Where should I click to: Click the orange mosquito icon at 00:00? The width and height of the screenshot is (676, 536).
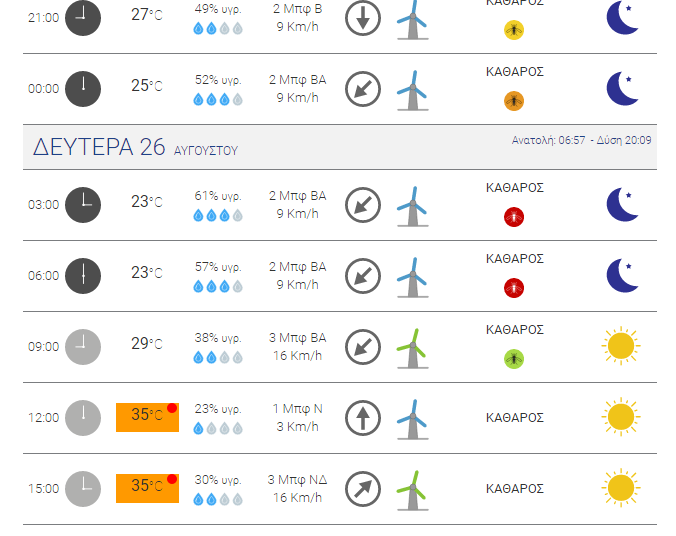[514, 101]
